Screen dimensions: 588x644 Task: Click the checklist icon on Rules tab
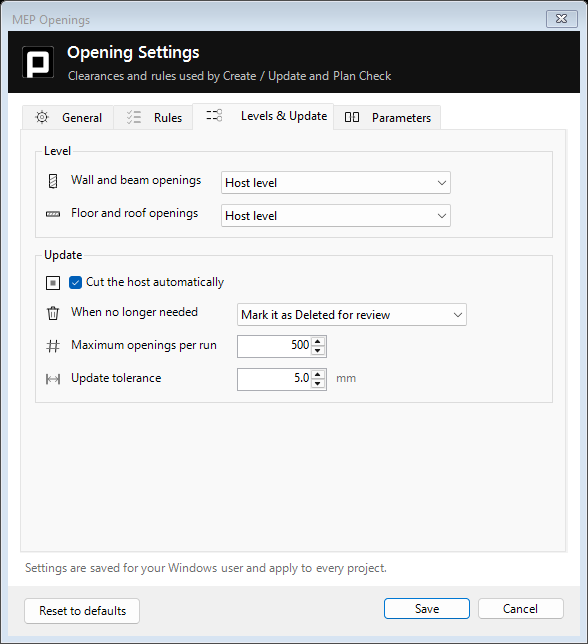tap(134, 117)
